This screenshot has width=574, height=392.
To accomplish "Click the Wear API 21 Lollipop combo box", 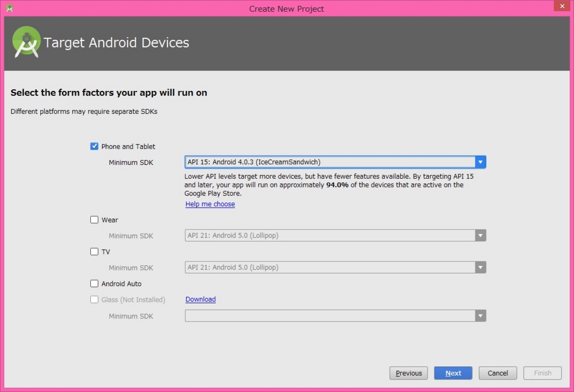I will [x=335, y=235].
